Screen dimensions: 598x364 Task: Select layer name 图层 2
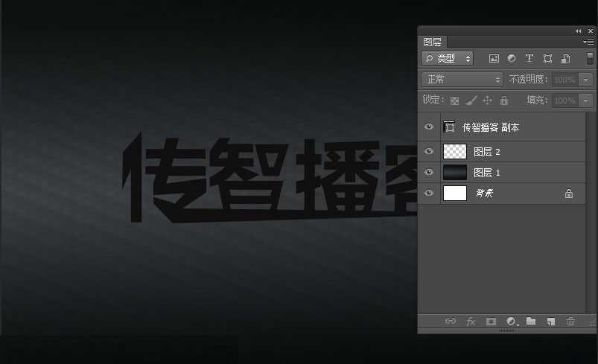486,152
